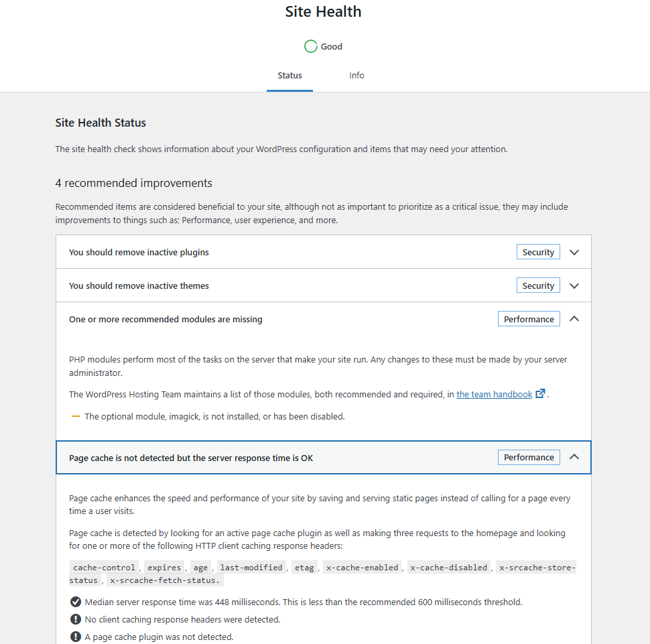The image size is (650, 644).
Task: Click 'One or more recommended modules are missing'
Action: coord(166,320)
